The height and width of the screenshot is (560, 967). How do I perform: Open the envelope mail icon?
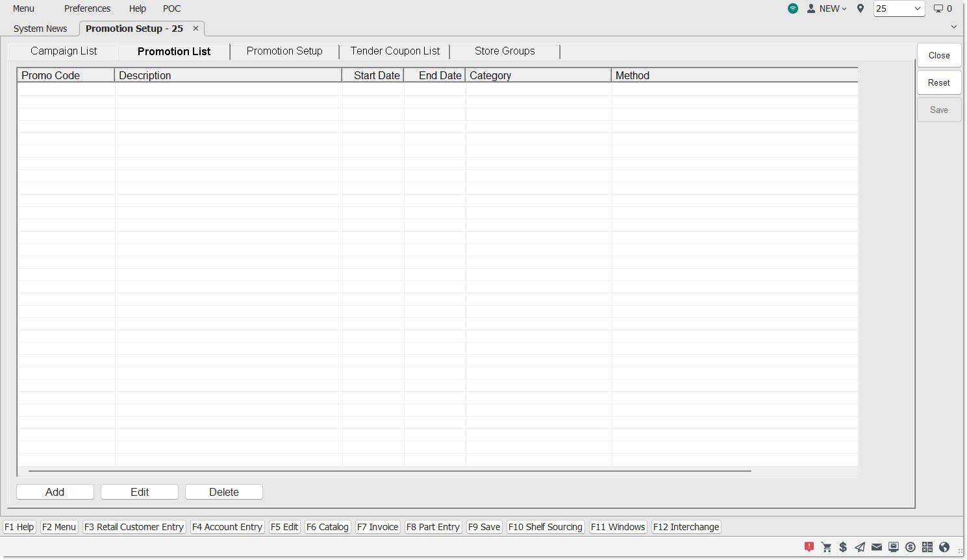click(877, 547)
